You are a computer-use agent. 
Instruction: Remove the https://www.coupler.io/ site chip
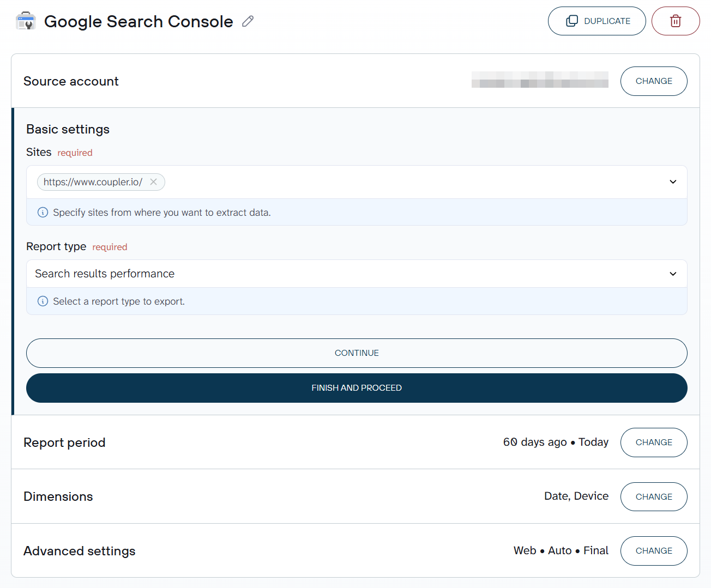click(x=154, y=182)
